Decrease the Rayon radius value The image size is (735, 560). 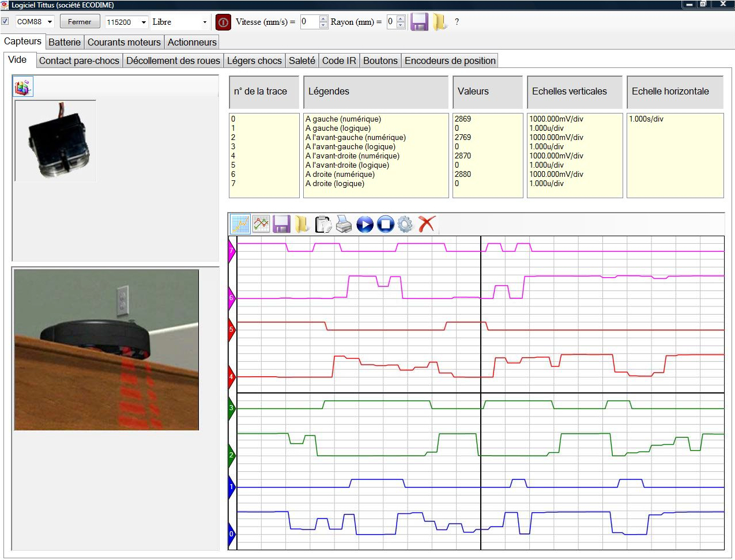[x=401, y=25]
